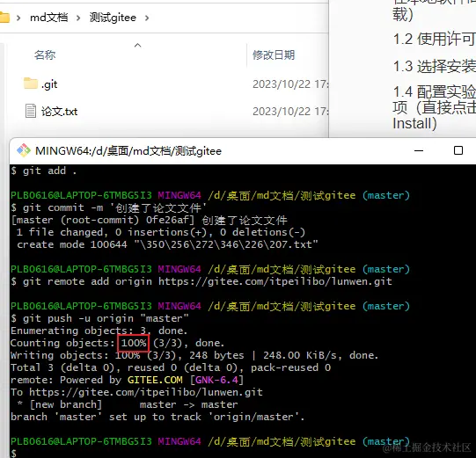
Task: Open outline entry 1.2 使用许可
Action: point(434,40)
